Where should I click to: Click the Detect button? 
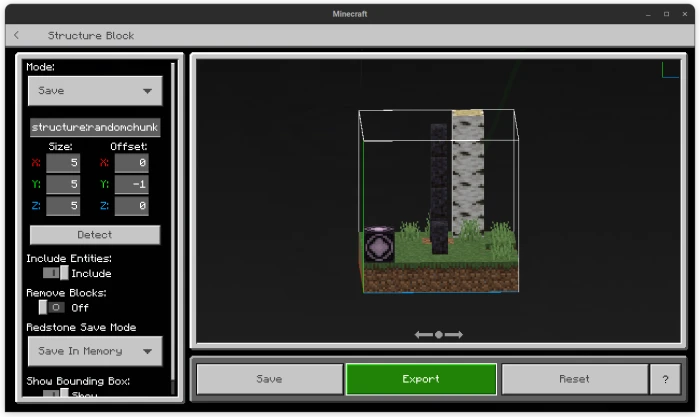pyautogui.click(x=95, y=235)
